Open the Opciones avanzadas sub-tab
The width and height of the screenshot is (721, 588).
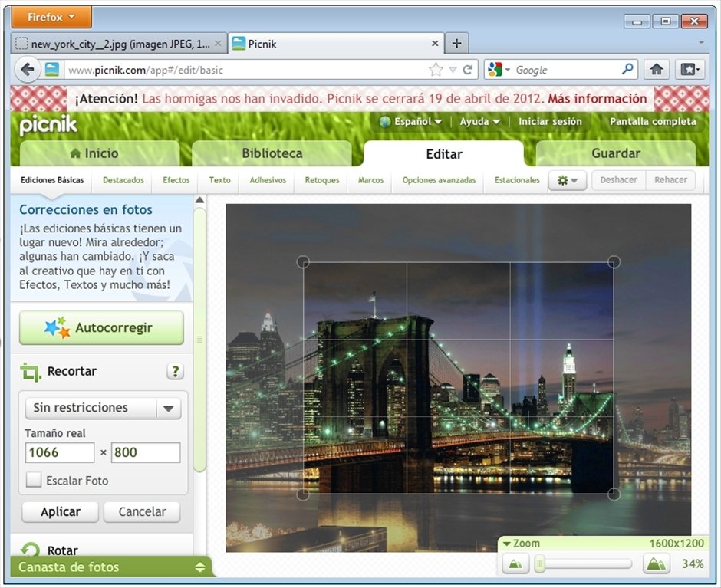coord(440,180)
